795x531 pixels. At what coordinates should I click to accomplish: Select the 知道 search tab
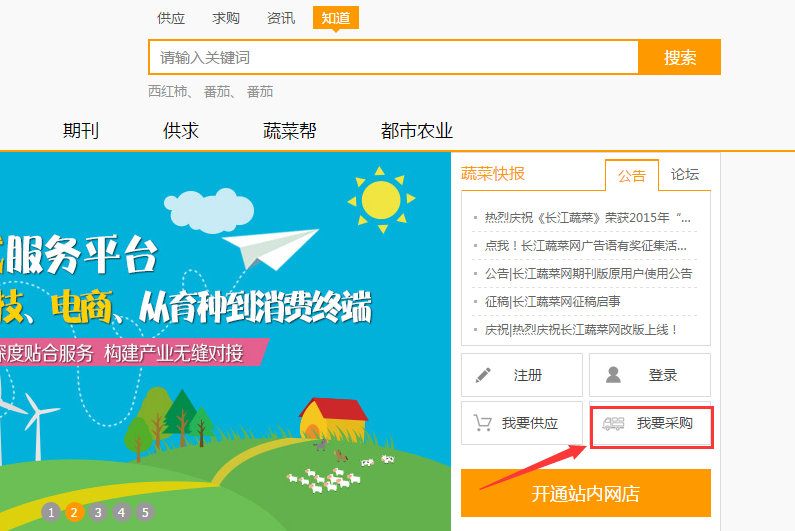pyautogui.click(x=336, y=18)
